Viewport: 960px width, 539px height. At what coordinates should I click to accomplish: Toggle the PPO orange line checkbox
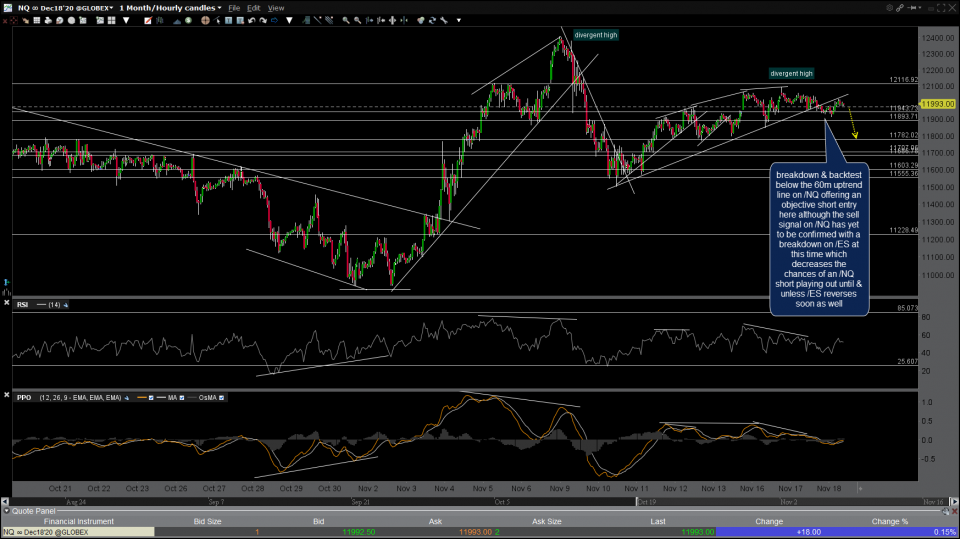click(151, 398)
